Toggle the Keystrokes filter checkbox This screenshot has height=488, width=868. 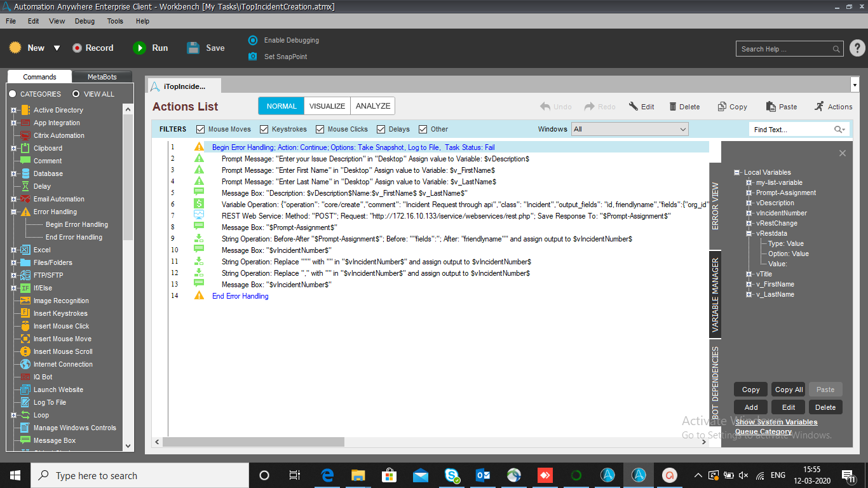tap(264, 129)
